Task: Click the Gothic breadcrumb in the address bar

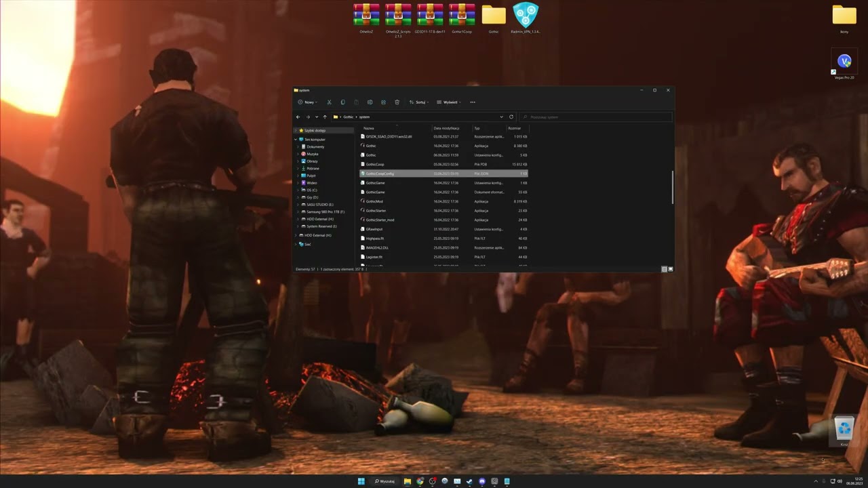Action: coord(348,117)
